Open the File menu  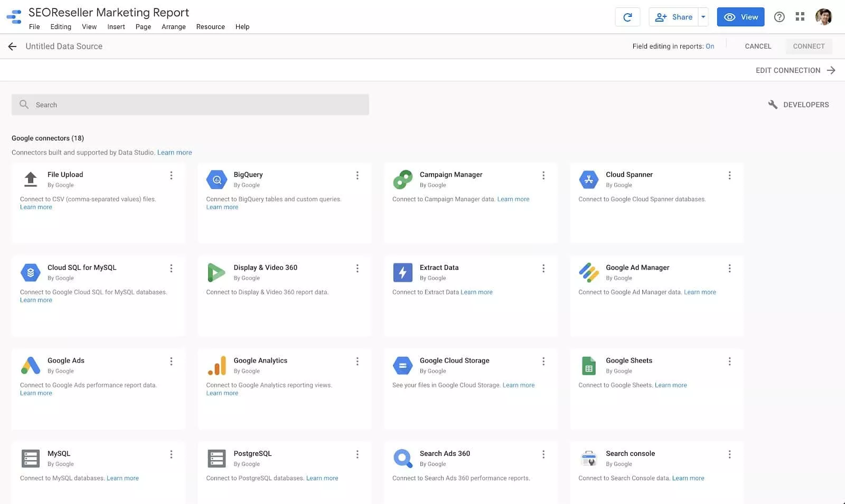pyautogui.click(x=34, y=26)
